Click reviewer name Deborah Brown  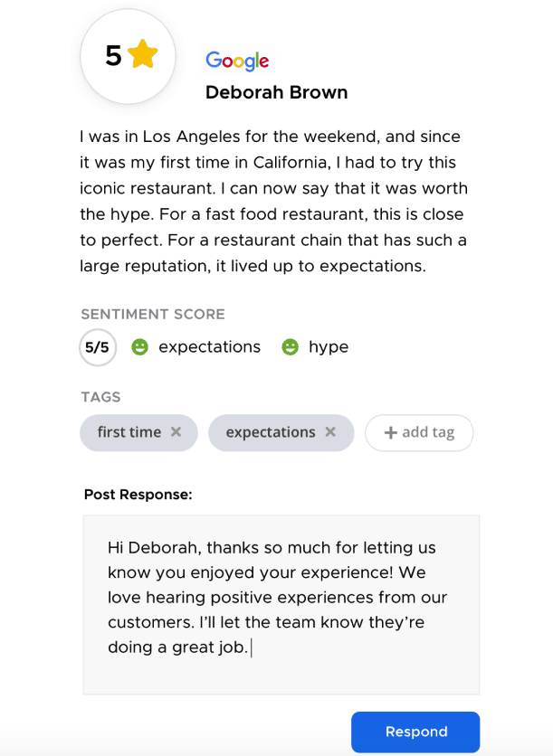pyautogui.click(x=276, y=92)
